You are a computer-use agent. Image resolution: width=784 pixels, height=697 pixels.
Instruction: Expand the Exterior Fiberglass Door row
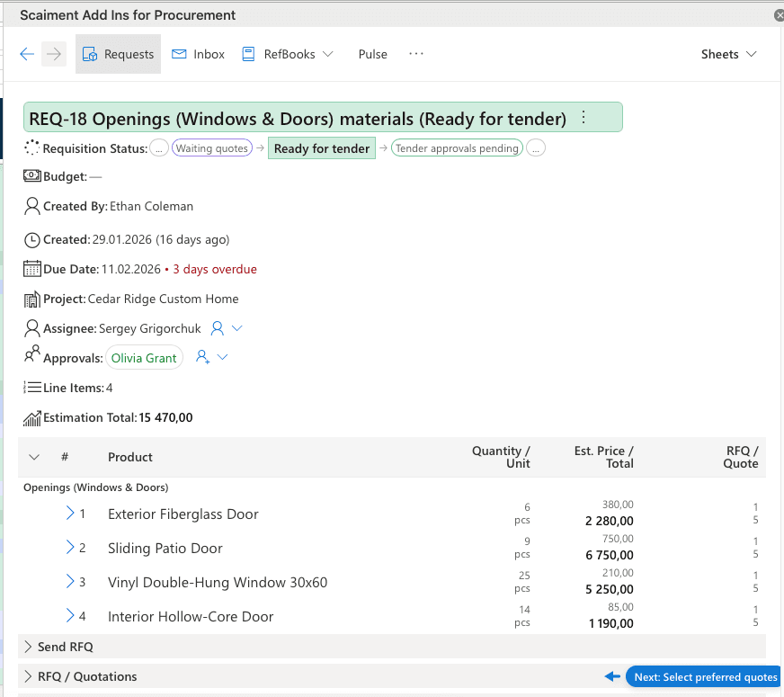pos(70,514)
